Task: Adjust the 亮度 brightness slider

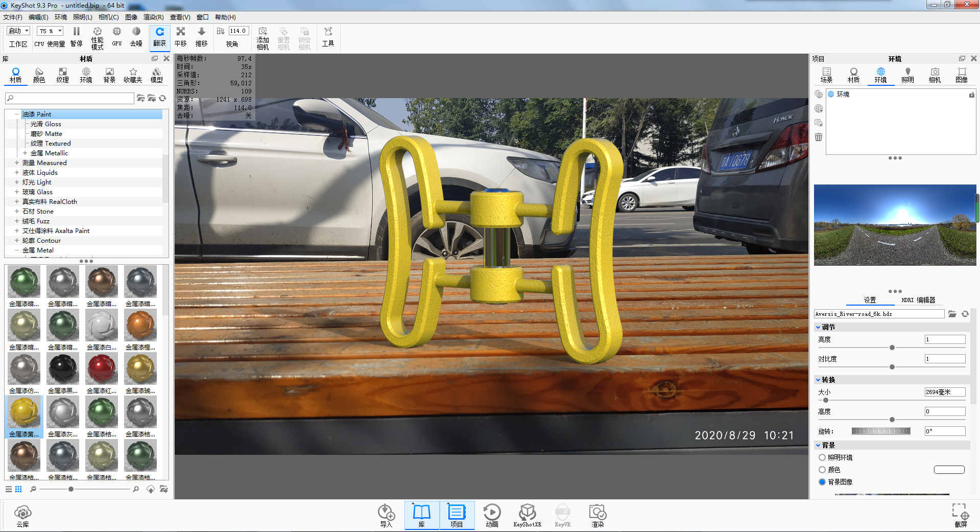Action: tap(892, 348)
